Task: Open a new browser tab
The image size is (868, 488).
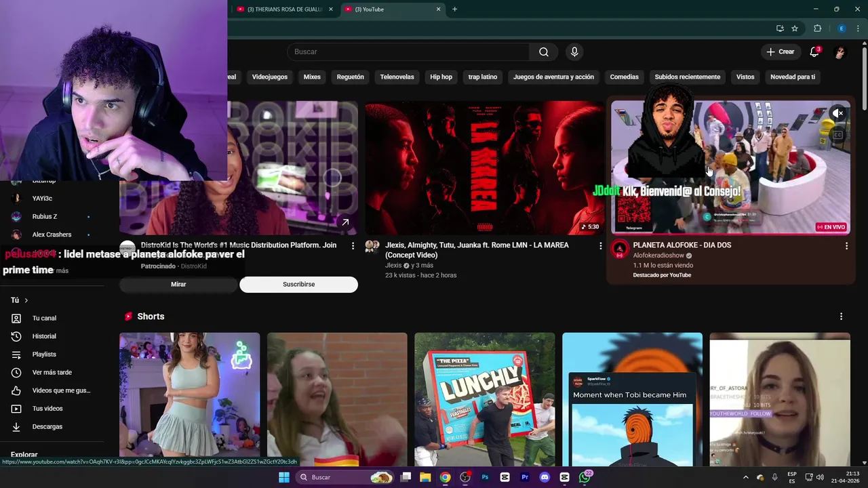Action: point(454,9)
